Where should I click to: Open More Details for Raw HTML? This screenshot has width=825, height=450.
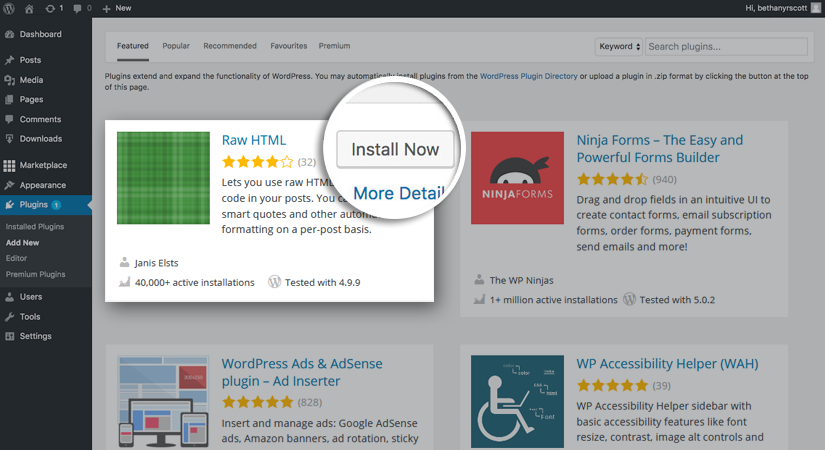[399, 194]
